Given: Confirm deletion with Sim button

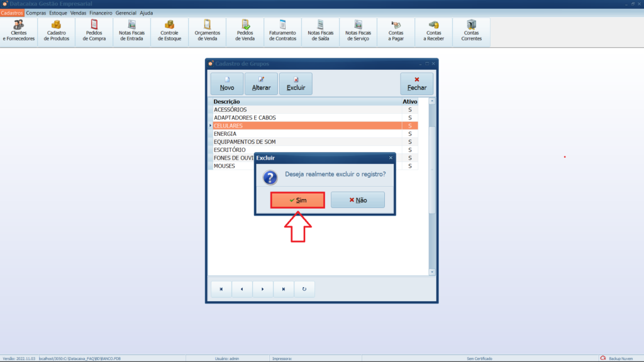Looking at the screenshot, I should 297,200.
